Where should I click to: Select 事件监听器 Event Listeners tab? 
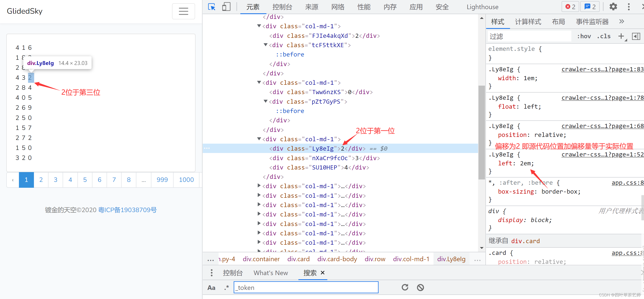pyautogui.click(x=592, y=22)
